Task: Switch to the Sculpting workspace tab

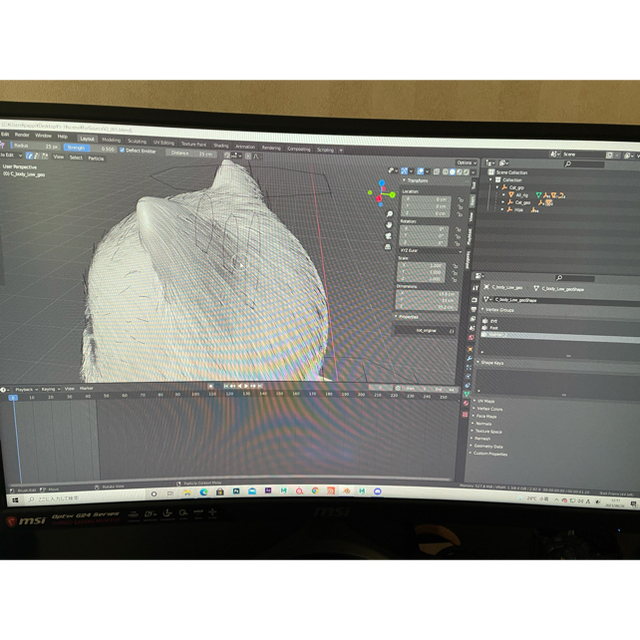Action: pyautogui.click(x=137, y=141)
